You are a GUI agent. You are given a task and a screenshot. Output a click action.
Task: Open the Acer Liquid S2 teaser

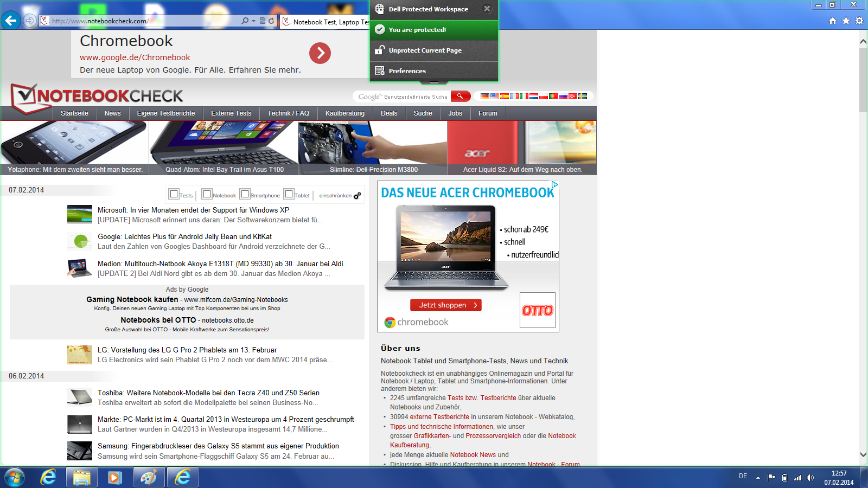point(522,147)
